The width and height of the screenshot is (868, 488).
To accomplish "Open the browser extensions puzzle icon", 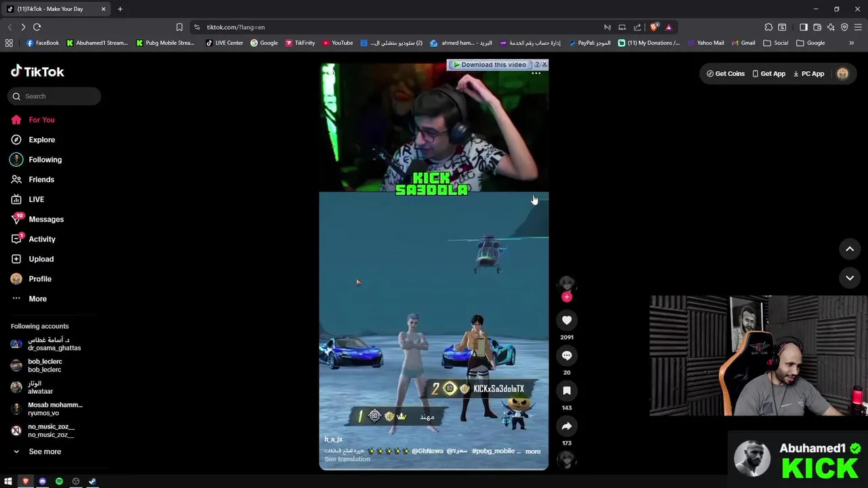I will [768, 27].
